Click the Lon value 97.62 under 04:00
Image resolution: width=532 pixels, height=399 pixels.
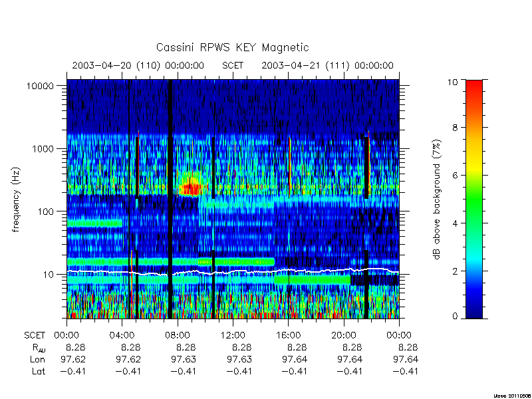(x=128, y=359)
